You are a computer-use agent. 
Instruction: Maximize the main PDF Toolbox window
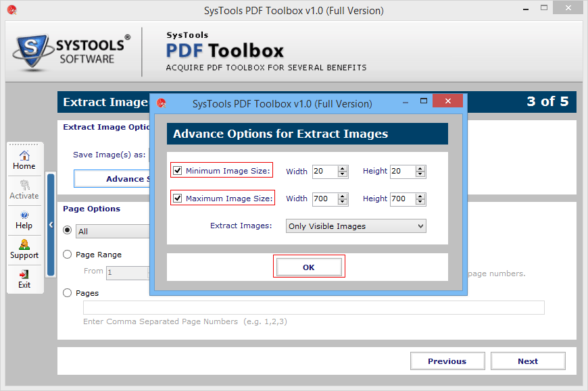pos(544,7)
